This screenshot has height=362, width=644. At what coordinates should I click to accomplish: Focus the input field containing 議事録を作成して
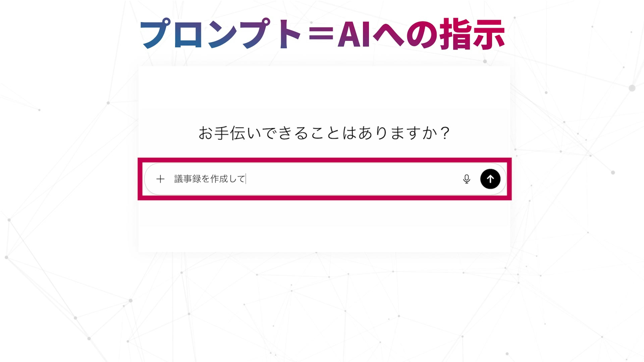coord(325,179)
